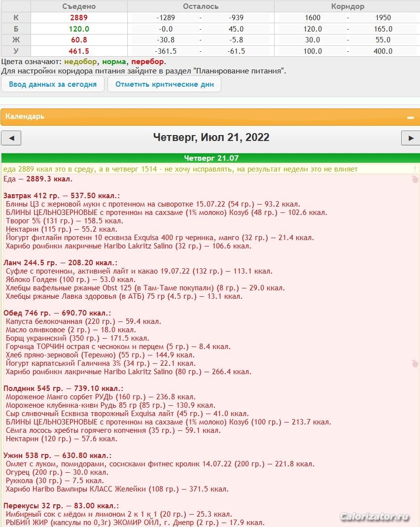Select the yellow diary note text
The image size is (420, 527).
pos(180,169)
